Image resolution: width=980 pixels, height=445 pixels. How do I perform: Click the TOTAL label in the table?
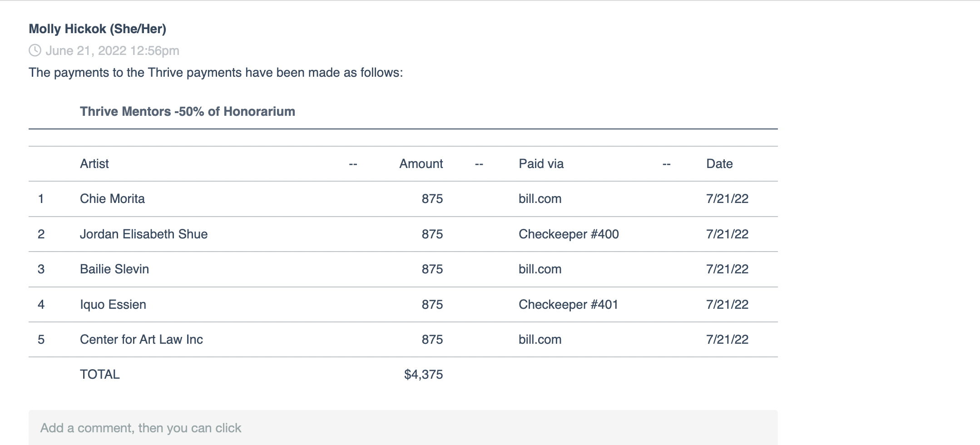[100, 375]
